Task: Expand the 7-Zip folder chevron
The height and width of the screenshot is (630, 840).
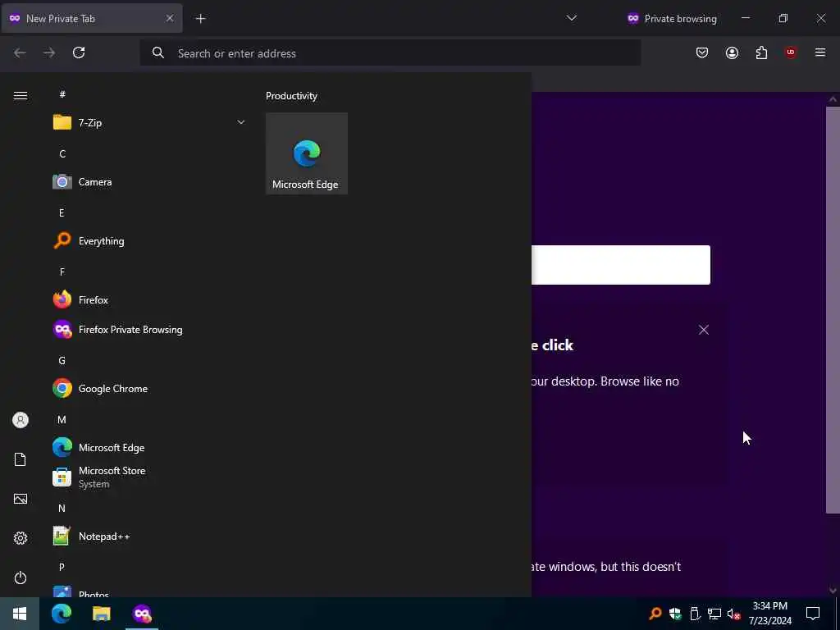Action: 241,123
